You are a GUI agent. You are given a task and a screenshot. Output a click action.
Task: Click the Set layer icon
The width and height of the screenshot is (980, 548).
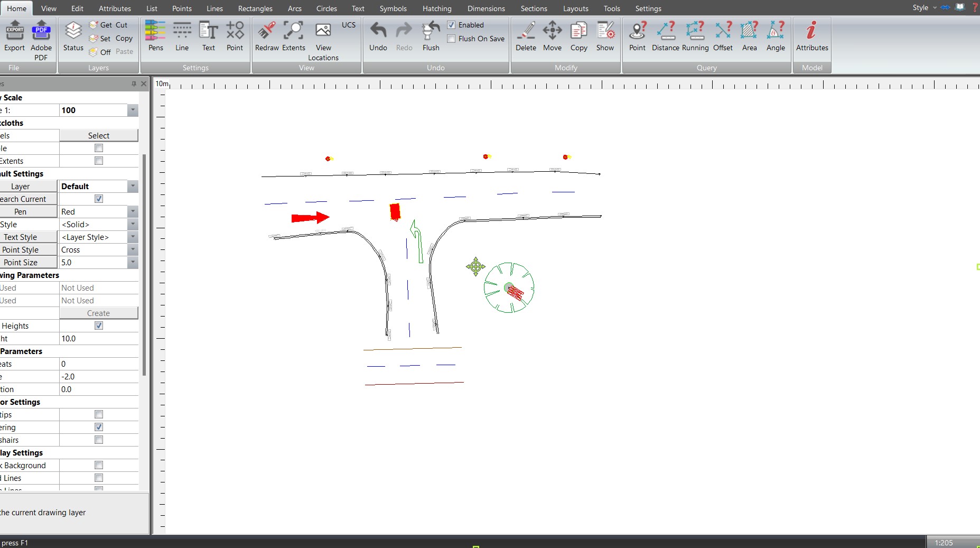[94, 39]
